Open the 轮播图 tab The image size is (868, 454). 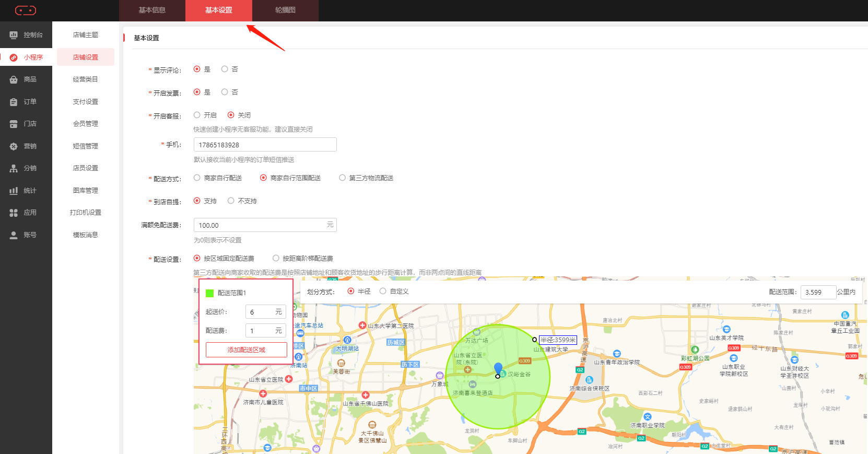pos(285,10)
